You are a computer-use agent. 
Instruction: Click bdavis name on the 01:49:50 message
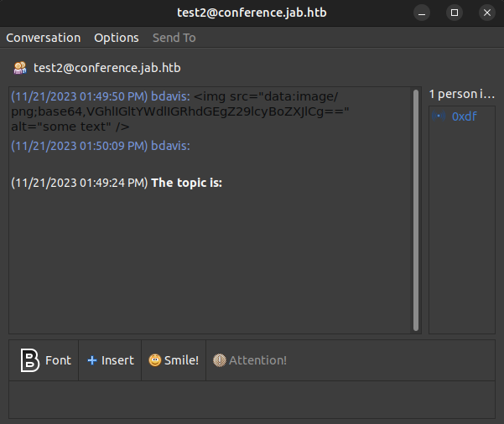(x=170, y=96)
